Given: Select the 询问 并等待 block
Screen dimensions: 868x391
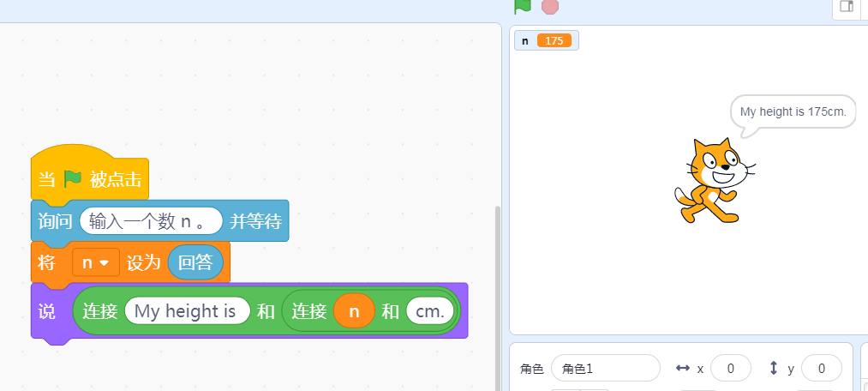Looking at the screenshot, I should pyautogui.click(x=159, y=221).
